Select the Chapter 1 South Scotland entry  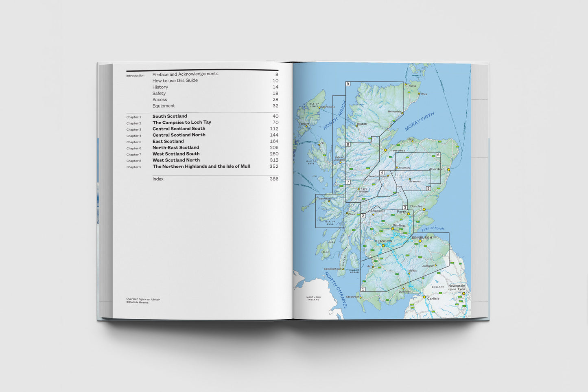coord(170,116)
